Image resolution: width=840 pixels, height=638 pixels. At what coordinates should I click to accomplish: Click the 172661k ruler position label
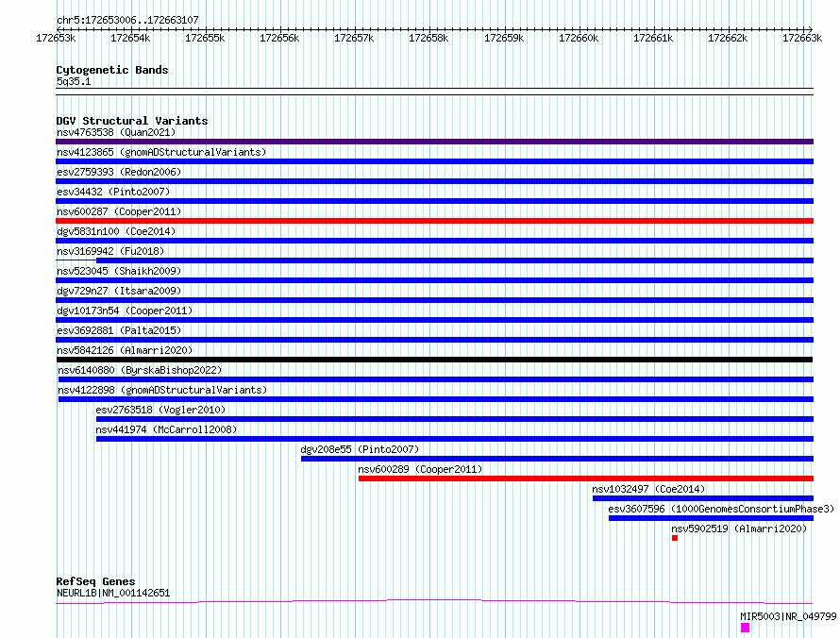pos(653,38)
